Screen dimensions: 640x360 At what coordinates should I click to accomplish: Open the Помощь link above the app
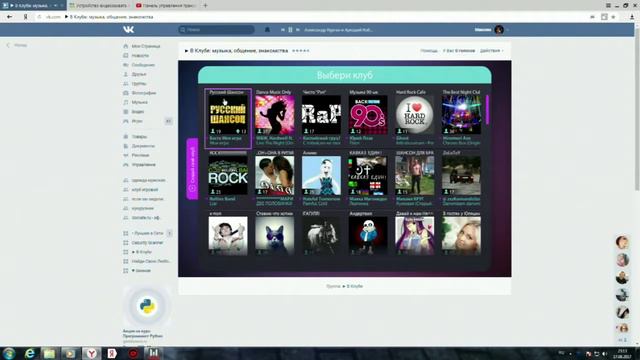coord(429,51)
